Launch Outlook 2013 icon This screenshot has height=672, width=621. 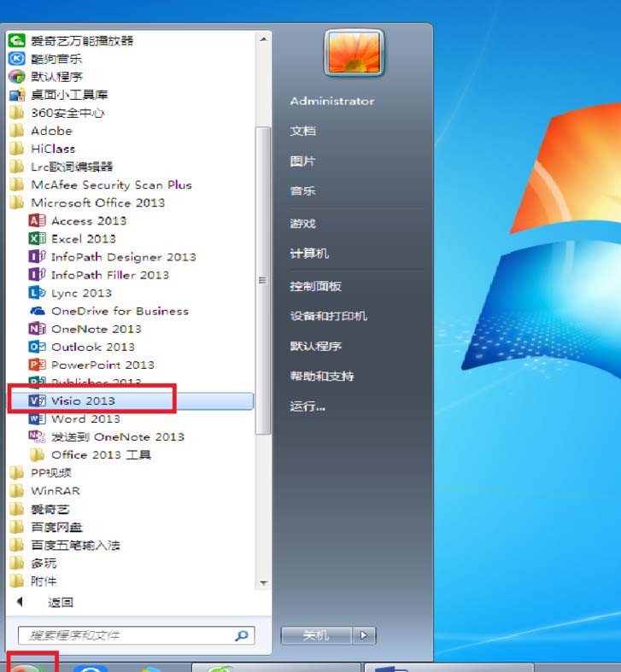coord(37,347)
